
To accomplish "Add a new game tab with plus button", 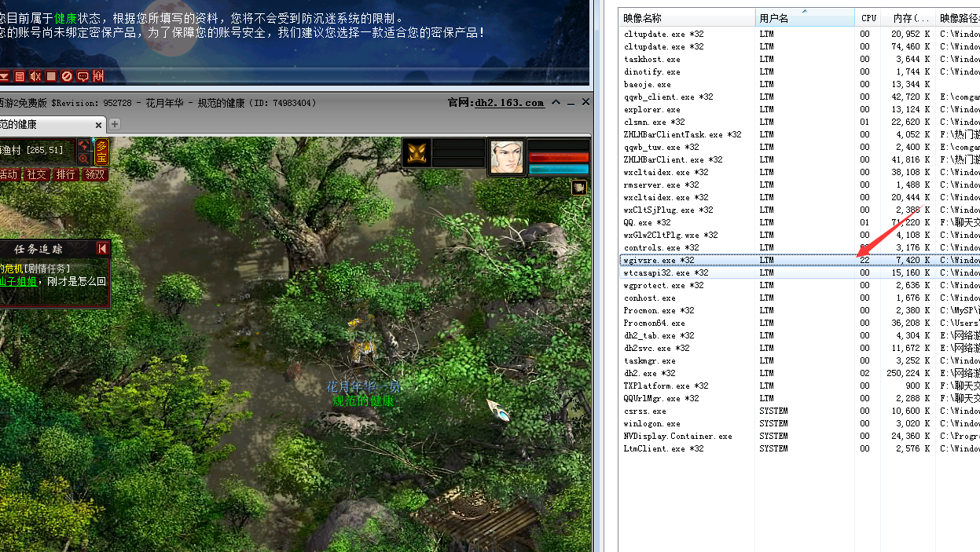I will [x=114, y=124].
